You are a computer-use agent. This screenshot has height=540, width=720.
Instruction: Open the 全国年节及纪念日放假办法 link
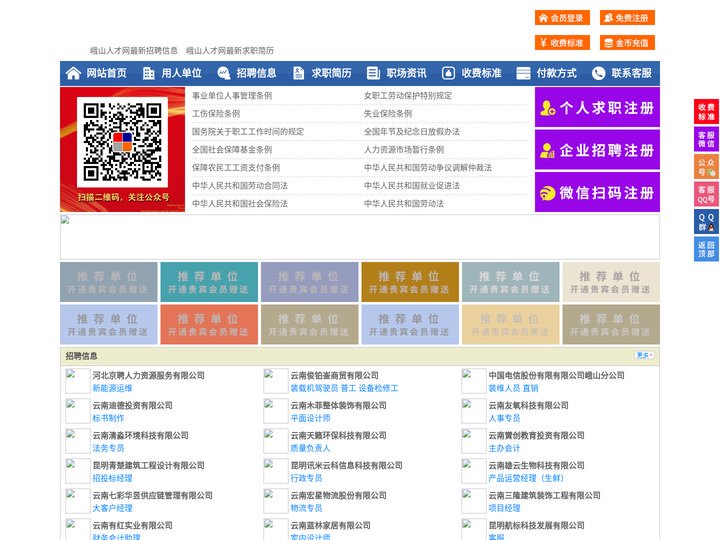411,131
